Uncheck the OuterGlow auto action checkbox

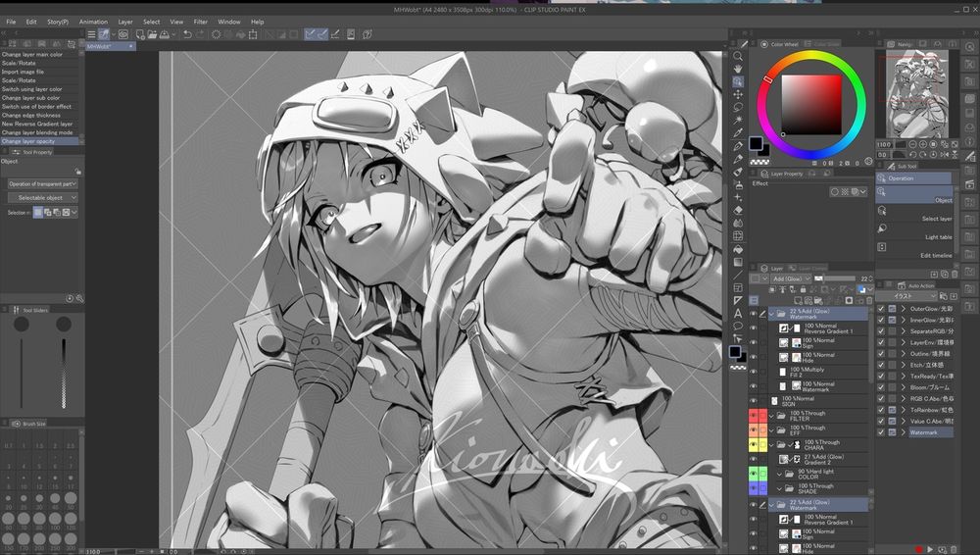click(881, 308)
